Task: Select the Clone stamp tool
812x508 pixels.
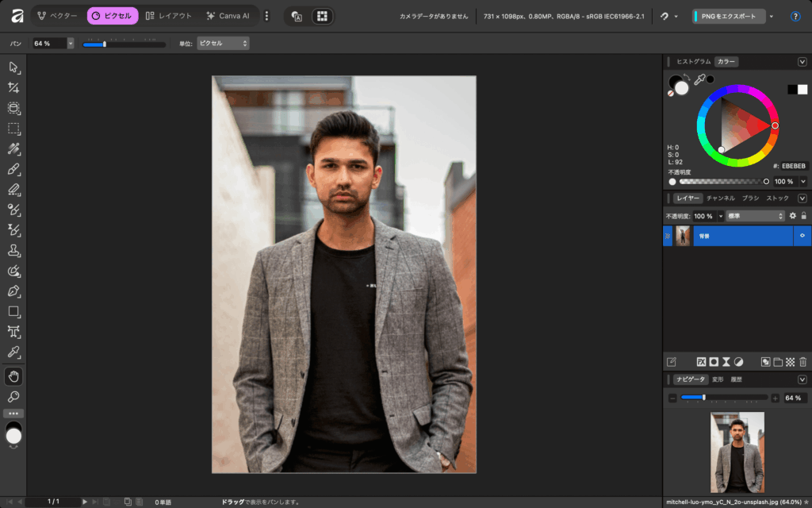Action: [13, 250]
